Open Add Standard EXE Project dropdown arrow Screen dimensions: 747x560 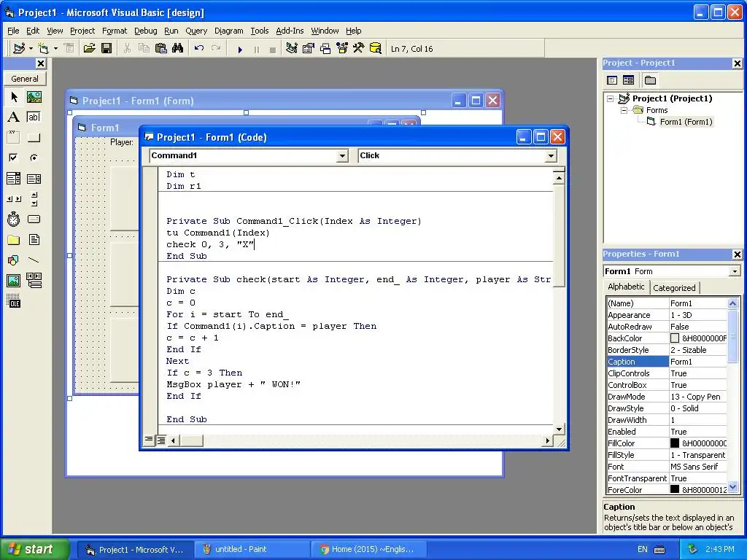pyautogui.click(x=31, y=49)
